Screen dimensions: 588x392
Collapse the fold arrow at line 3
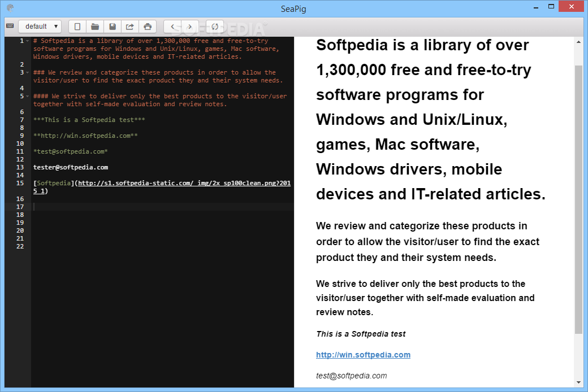[27, 72]
